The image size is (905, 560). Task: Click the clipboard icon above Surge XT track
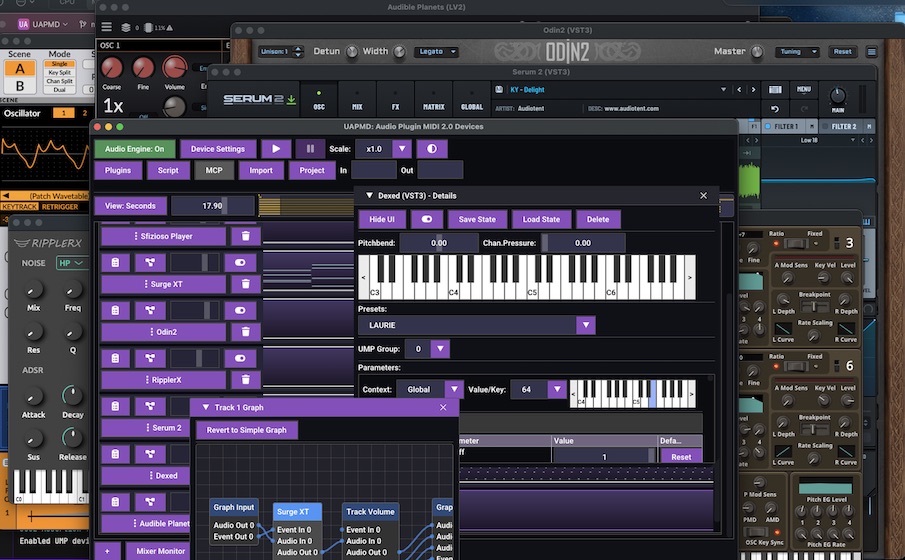click(x=115, y=263)
